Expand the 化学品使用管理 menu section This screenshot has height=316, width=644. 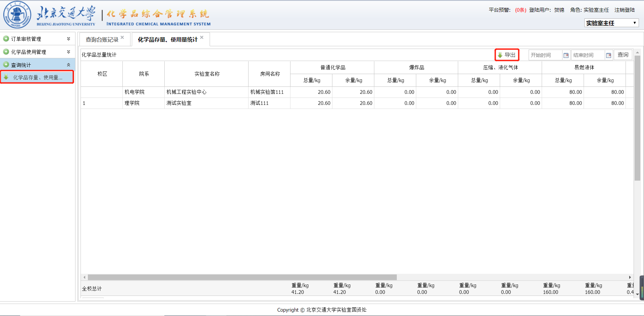coord(68,52)
